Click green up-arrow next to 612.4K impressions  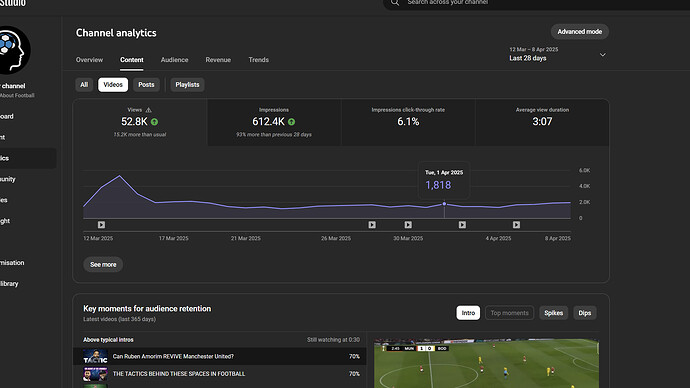tap(291, 122)
